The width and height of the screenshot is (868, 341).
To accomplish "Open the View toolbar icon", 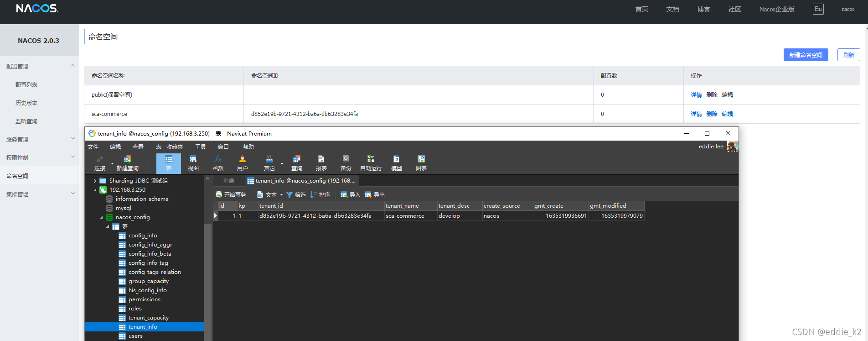I will pyautogui.click(x=193, y=163).
